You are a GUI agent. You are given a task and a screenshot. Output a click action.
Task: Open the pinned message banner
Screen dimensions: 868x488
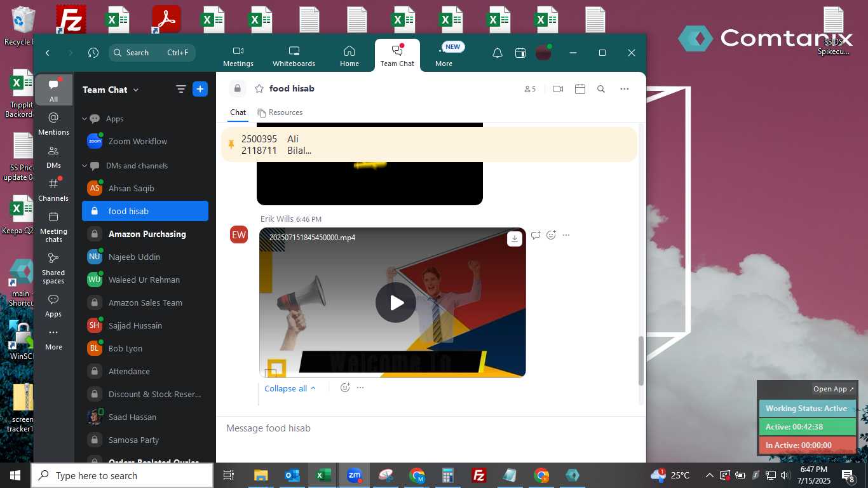click(x=429, y=144)
